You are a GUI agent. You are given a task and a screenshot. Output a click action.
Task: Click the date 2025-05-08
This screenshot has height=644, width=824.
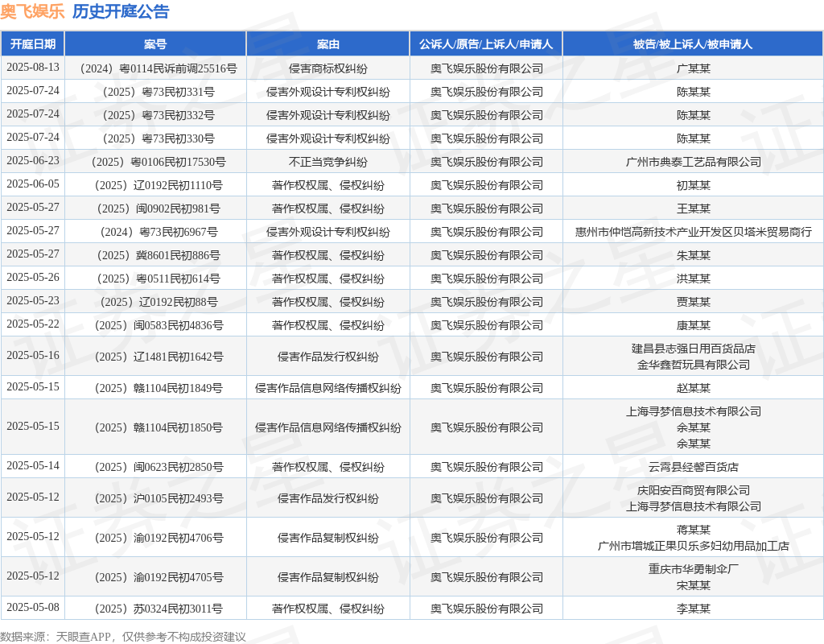coord(32,608)
